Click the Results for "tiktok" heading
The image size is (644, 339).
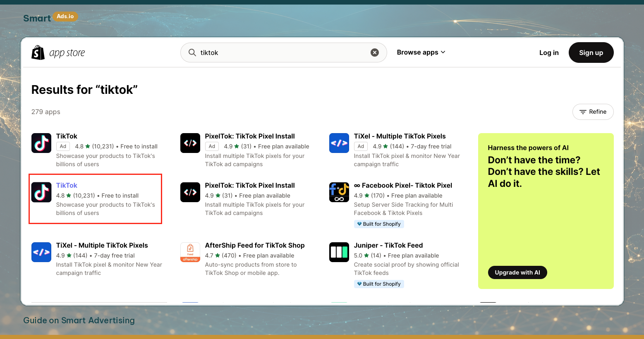coord(84,90)
